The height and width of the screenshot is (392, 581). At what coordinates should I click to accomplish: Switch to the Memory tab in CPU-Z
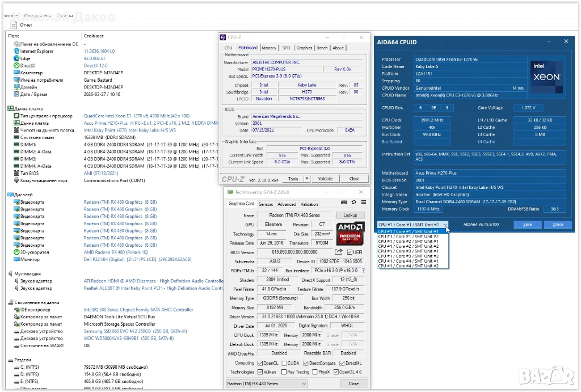click(269, 48)
